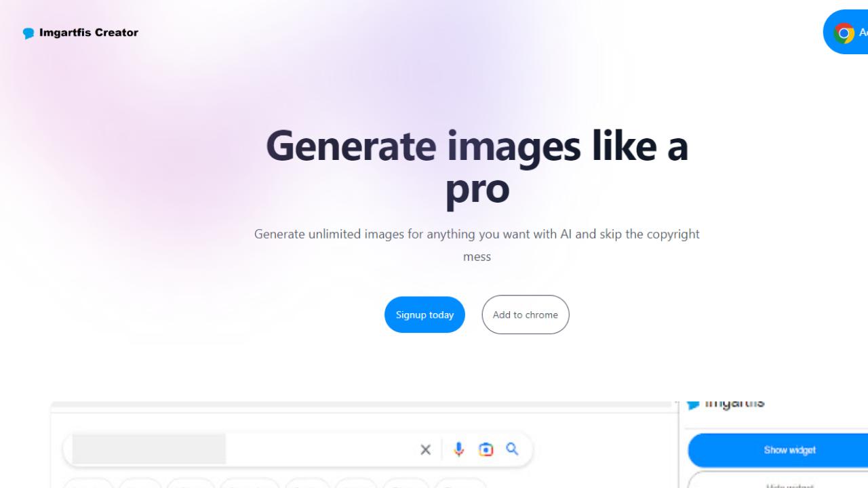Clear the search box with the X icon
868x488 pixels.
click(x=425, y=449)
